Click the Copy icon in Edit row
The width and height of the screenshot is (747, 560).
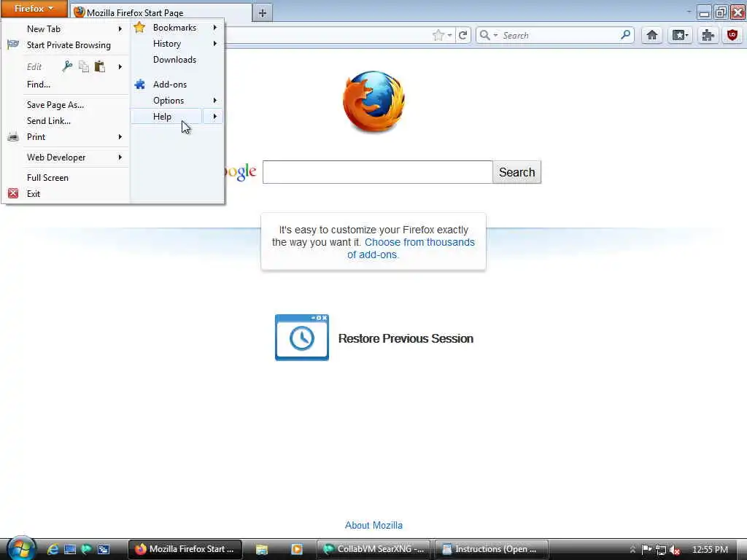84,66
